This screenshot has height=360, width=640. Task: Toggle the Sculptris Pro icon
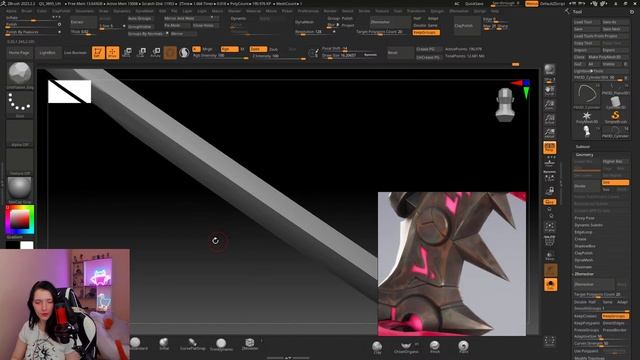pos(184,52)
